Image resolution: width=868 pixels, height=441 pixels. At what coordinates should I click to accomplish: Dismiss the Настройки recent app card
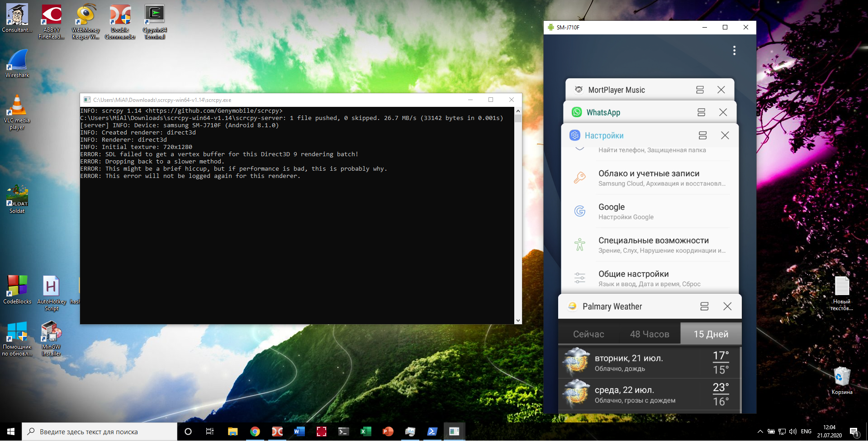point(725,135)
